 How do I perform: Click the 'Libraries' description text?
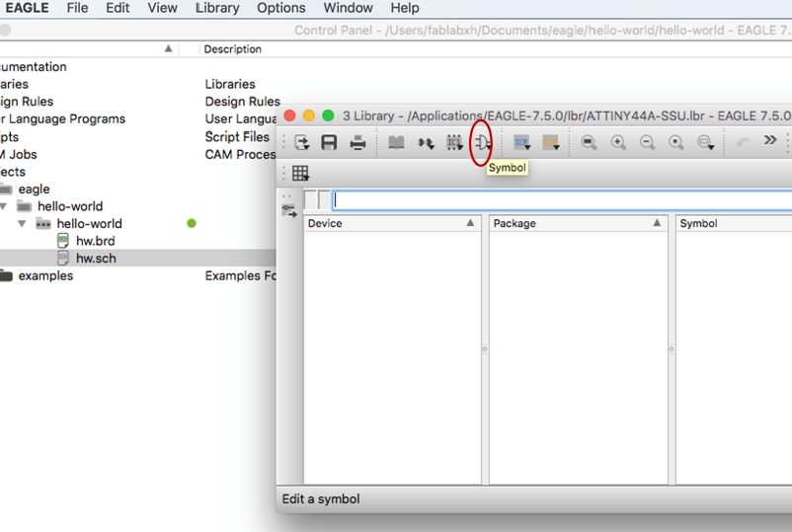click(x=230, y=84)
